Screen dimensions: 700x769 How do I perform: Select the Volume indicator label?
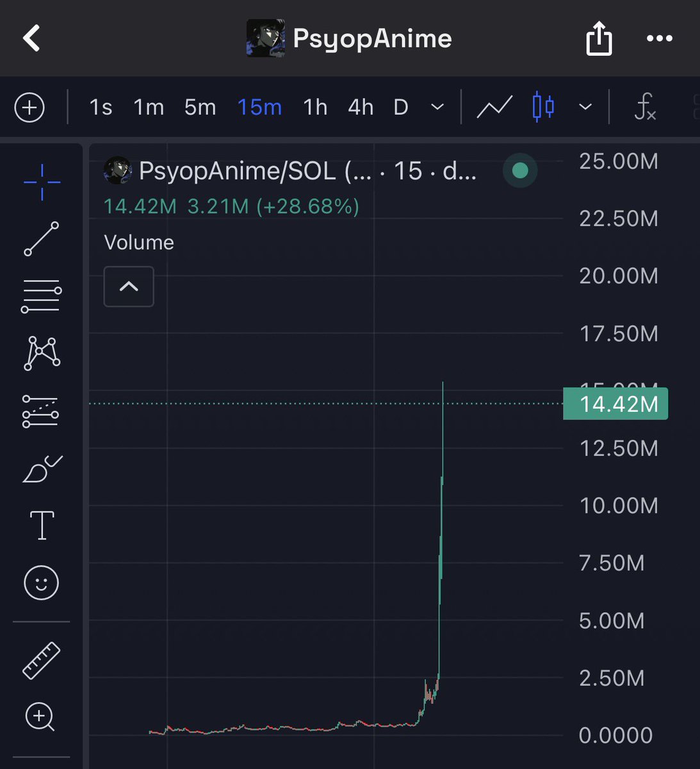tap(139, 242)
